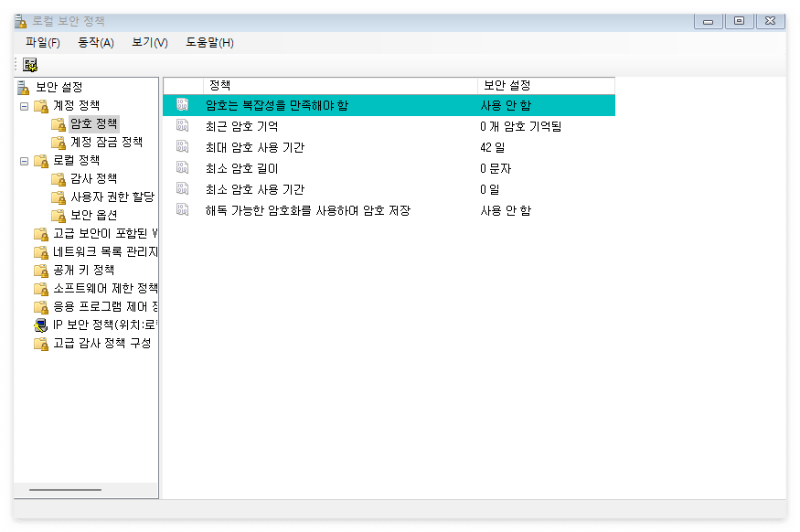800x532 pixels.
Task: Select 응용 프로그램 제어 tree item
Action: 105,306
